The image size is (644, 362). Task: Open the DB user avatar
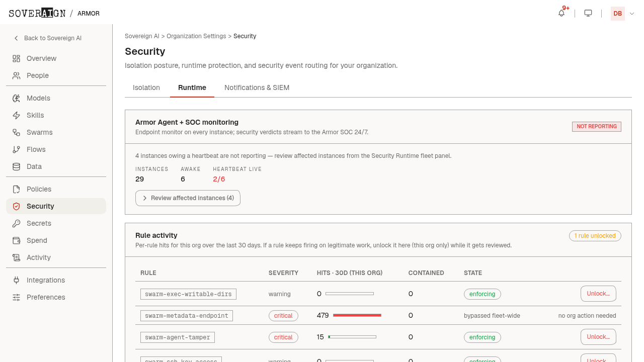tap(617, 14)
